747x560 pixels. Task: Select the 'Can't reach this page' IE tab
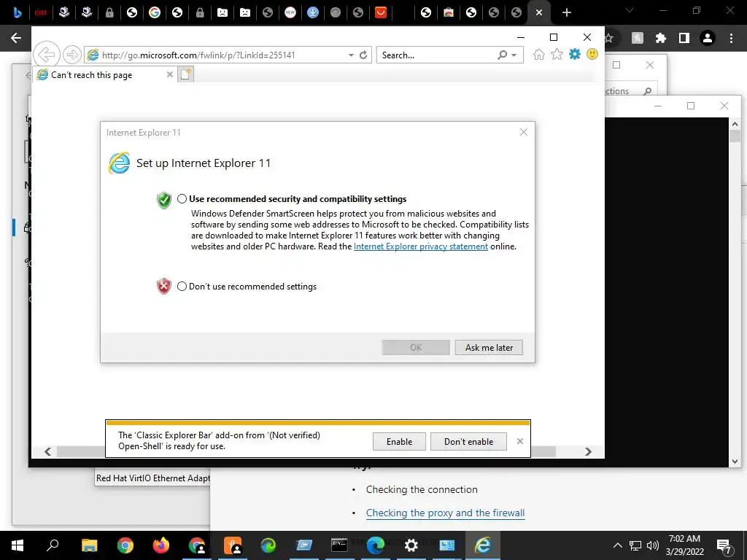point(105,75)
